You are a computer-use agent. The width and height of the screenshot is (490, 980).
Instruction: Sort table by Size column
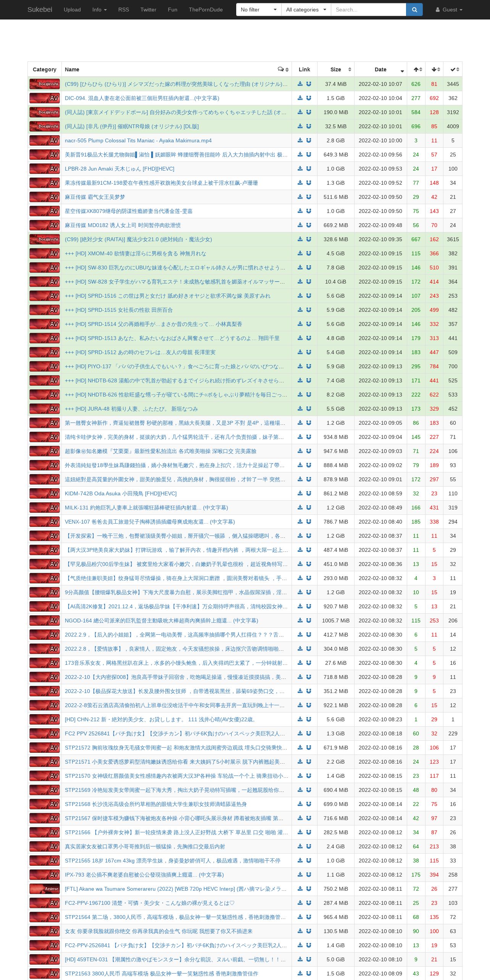336,69
